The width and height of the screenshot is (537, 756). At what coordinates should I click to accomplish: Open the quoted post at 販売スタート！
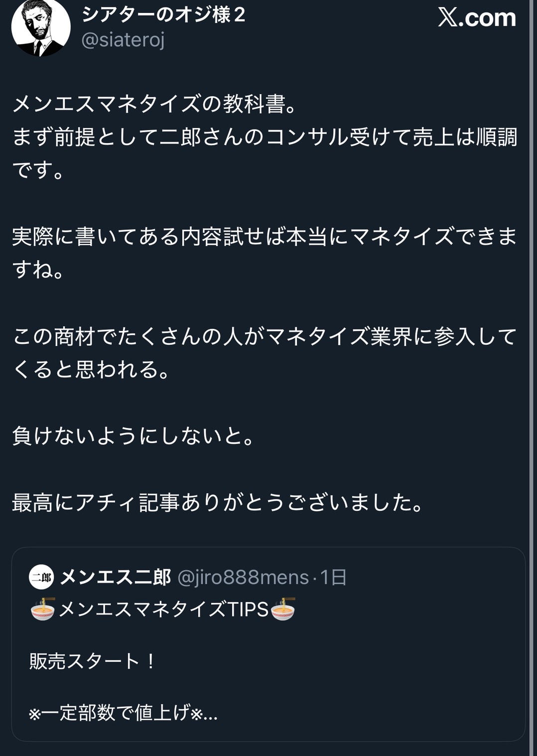[93, 661]
